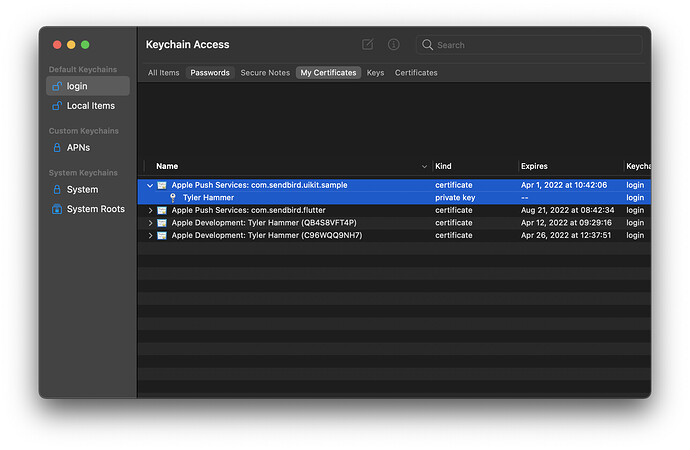Select the My Certificates tab
The image size is (690, 450).
click(x=328, y=73)
